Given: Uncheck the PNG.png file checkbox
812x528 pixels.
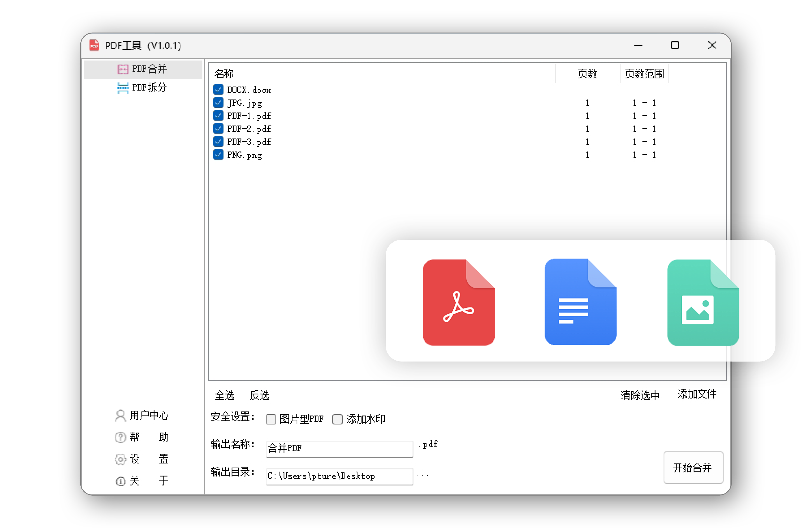Looking at the screenshot, I should (218, 154).
